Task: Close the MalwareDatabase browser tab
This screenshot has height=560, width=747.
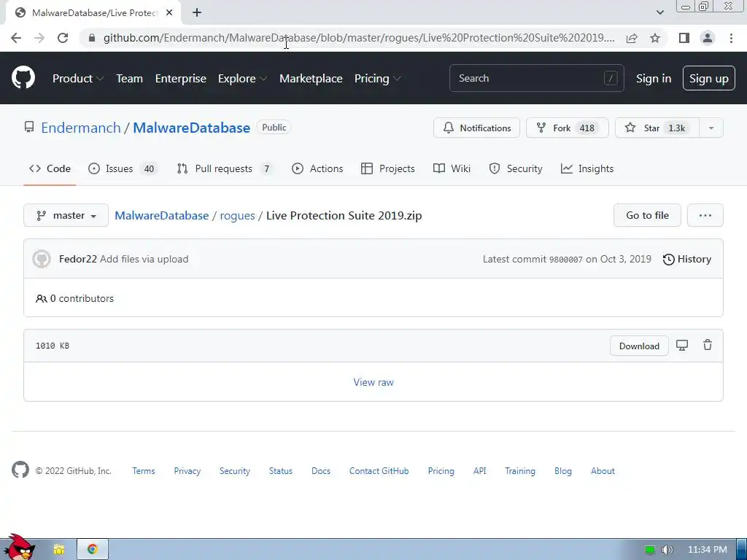Action: [x=169, y=13]
